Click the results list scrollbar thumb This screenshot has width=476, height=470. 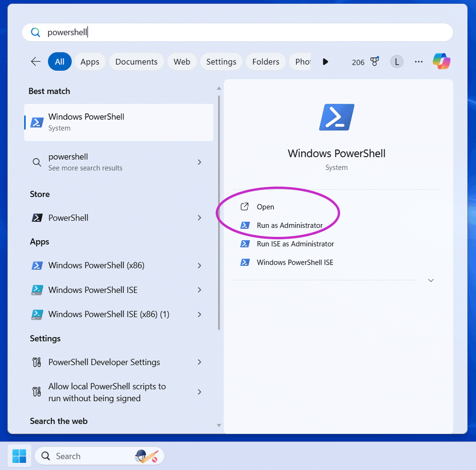[219, 213]
